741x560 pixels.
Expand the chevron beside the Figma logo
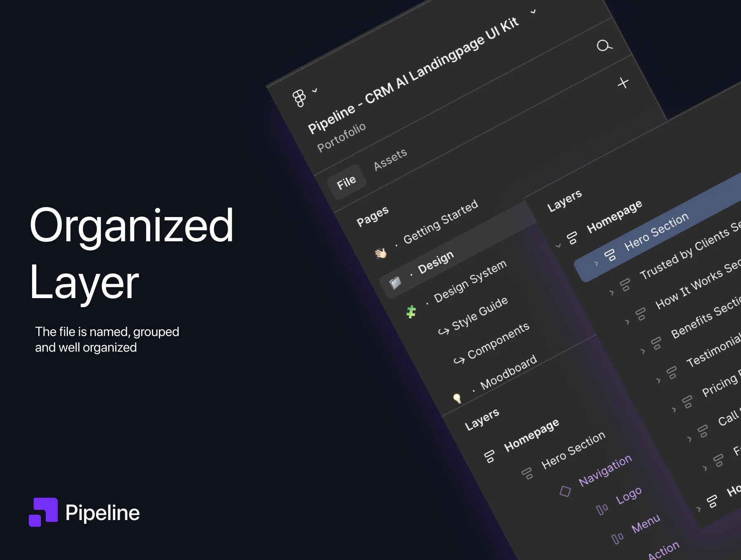(x=315, y=90)
